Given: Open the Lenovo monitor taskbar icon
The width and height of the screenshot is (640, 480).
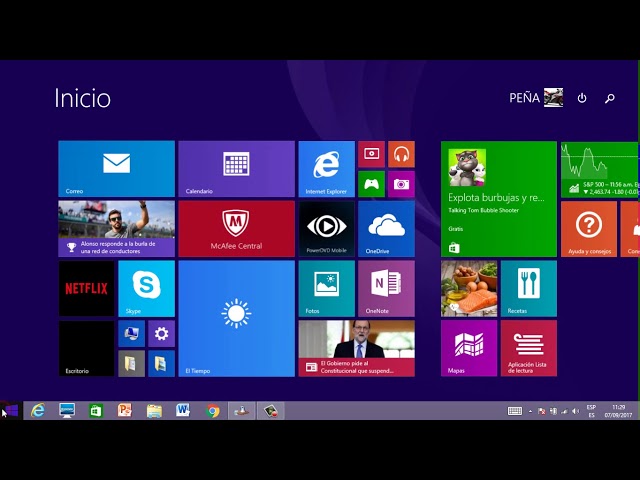Looking at the screenshot, I should [67, 410].
